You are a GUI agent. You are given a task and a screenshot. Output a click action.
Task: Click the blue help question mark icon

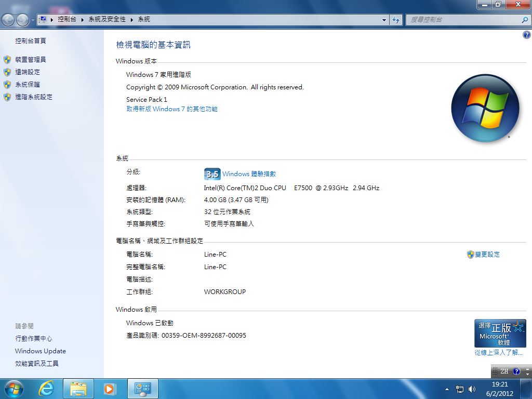[x=526, y=35]
